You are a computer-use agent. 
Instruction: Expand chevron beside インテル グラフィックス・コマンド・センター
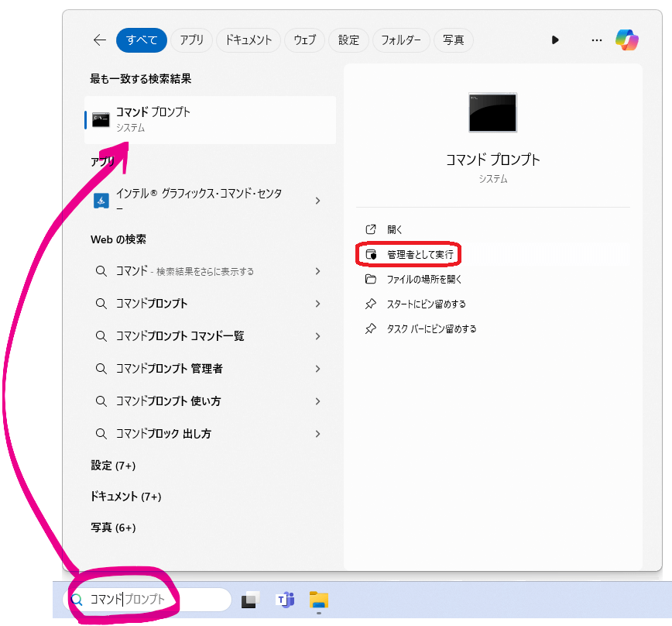317,201
